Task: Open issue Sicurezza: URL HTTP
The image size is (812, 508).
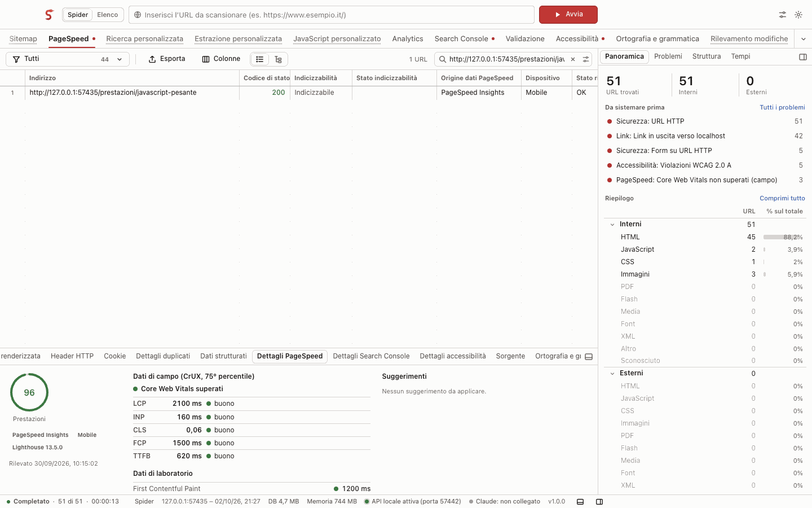Action: [x=705, y=121]
